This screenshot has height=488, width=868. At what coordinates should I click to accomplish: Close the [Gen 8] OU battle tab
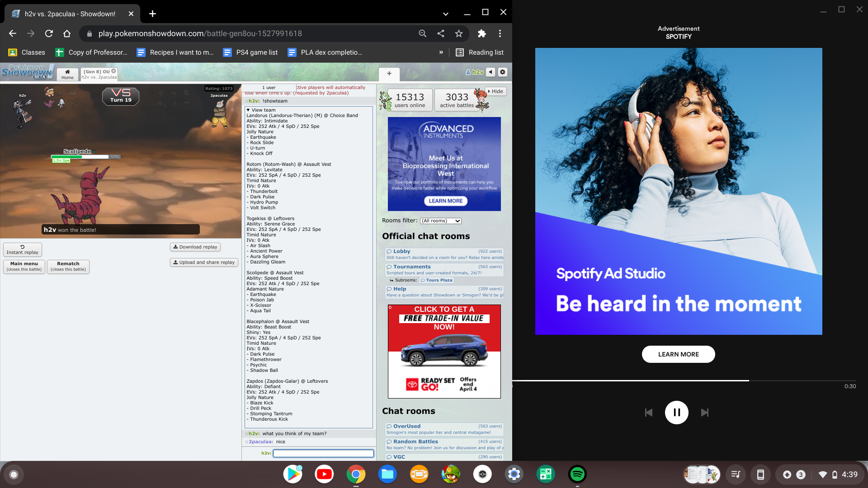(113, 71)
